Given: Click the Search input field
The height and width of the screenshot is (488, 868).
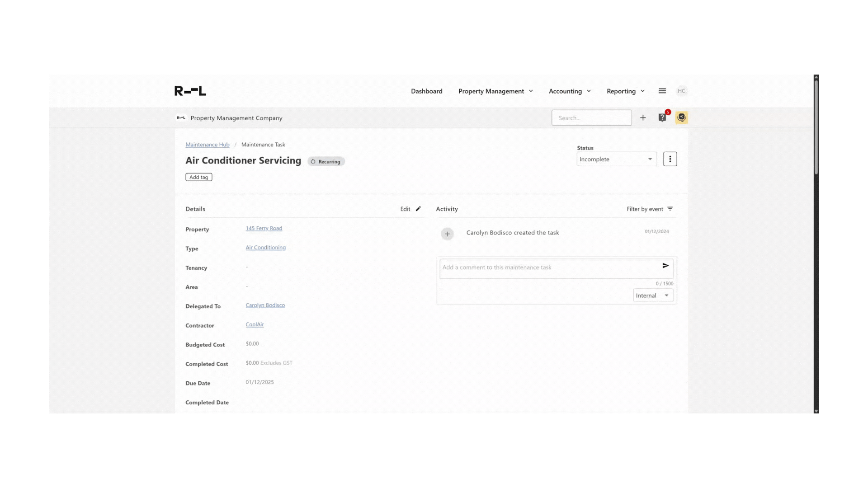Looking at the screenshot, I should pyautogui.click(x=592, y=117).
